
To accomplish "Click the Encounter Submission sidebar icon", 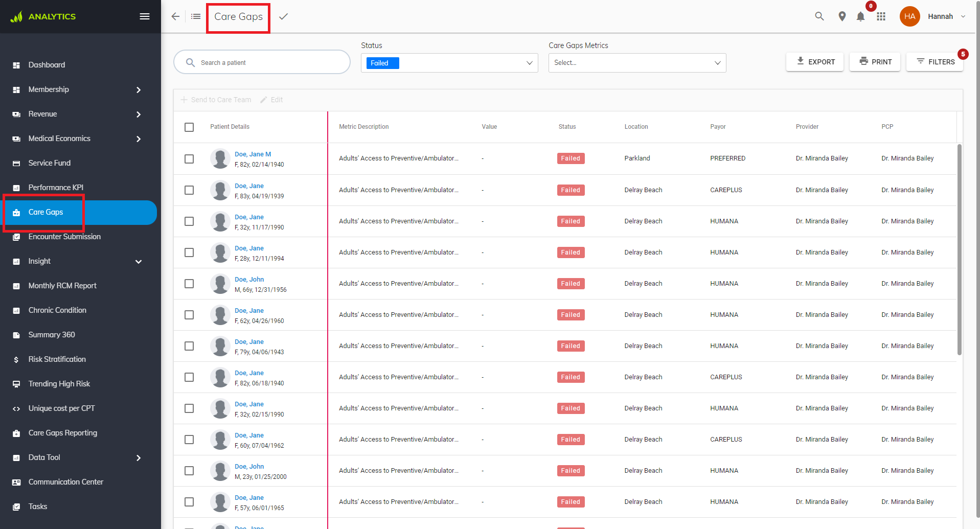I will 16,237.
